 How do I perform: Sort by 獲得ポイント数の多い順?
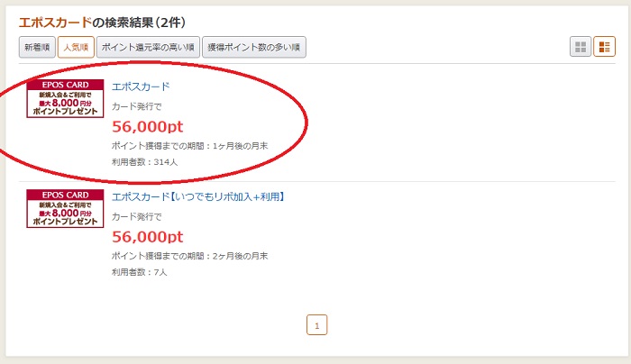point(254,47)
